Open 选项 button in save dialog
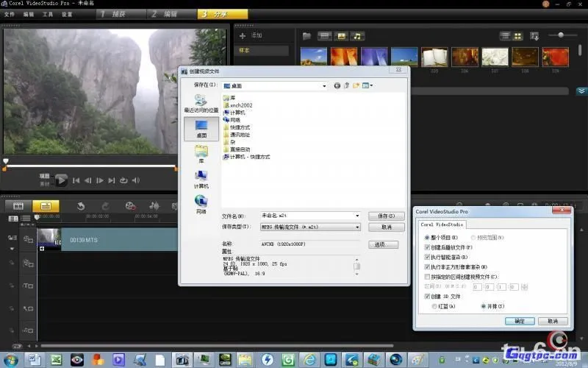The image size is (588, 368). [383, 244]
